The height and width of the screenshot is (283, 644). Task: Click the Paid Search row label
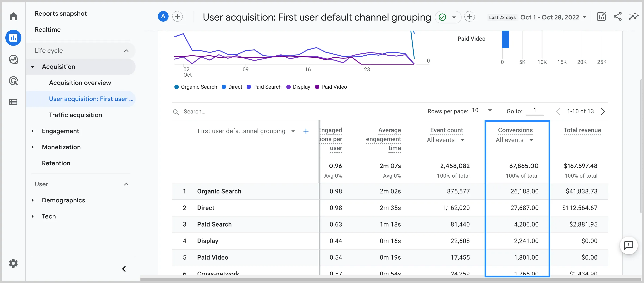(x=214, y=225)
